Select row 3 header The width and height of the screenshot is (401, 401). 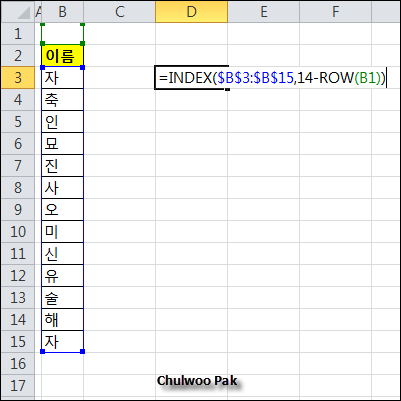click(17, 78)
